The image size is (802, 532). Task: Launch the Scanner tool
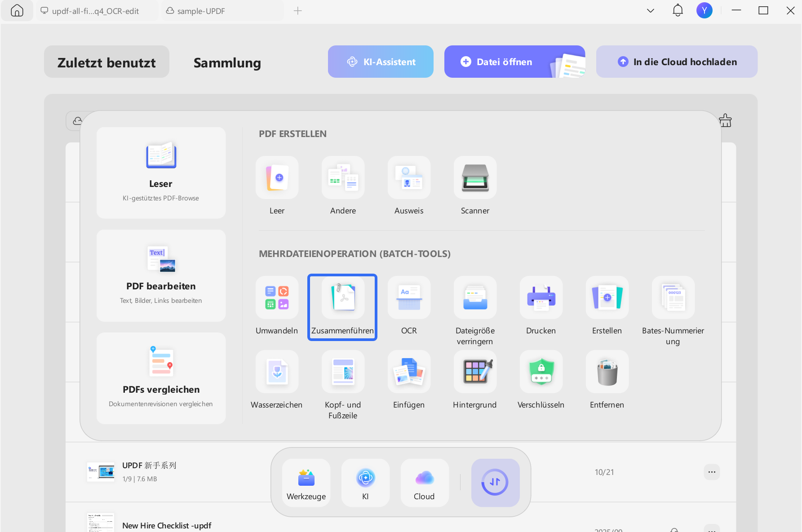(x=475, y=177)
